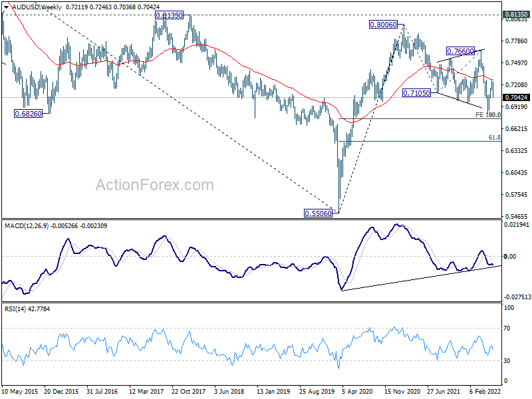Screen dimensions: 532x399
Task: Click the 10 May 2015 date label
Action: pos(20,392)
